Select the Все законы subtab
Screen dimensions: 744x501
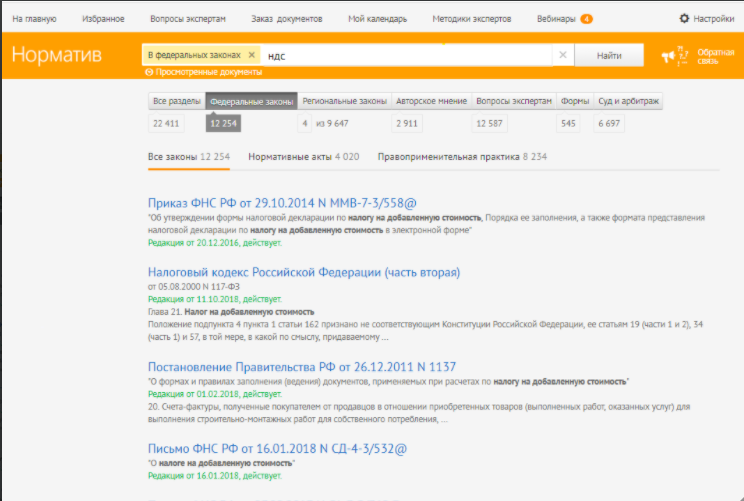pyautogui.click(x=189, y=157)
